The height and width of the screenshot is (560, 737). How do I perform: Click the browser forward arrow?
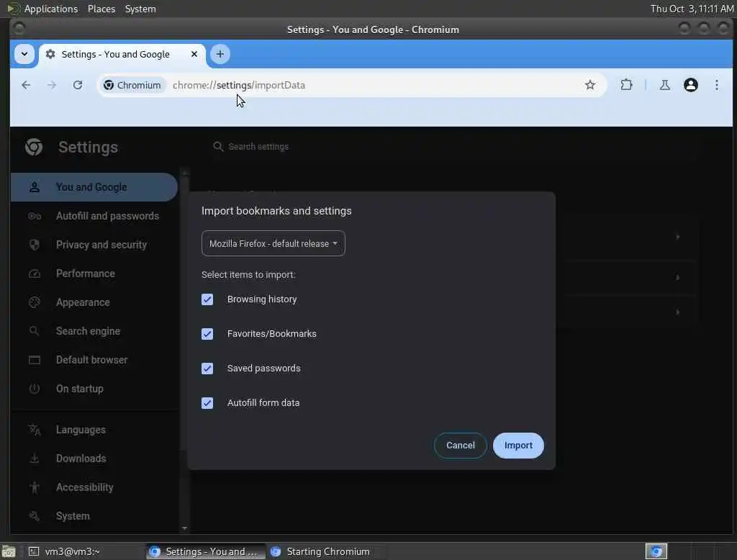[52, 85]
